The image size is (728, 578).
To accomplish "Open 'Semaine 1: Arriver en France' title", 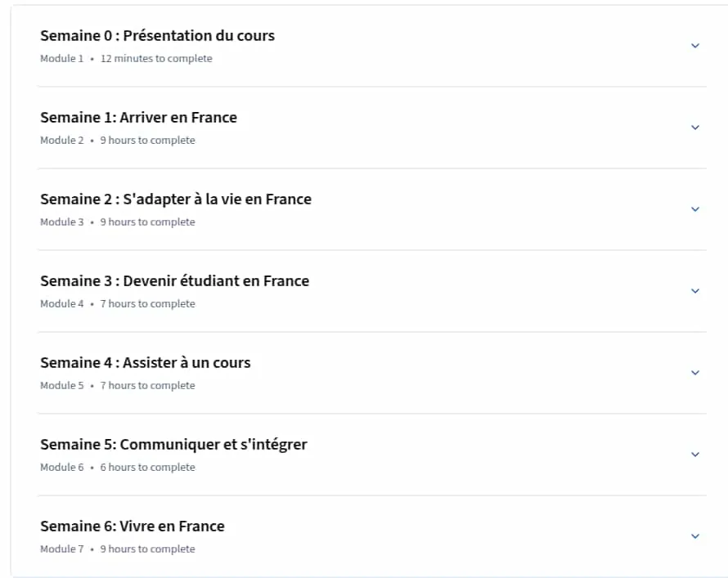I will (138, 118).
